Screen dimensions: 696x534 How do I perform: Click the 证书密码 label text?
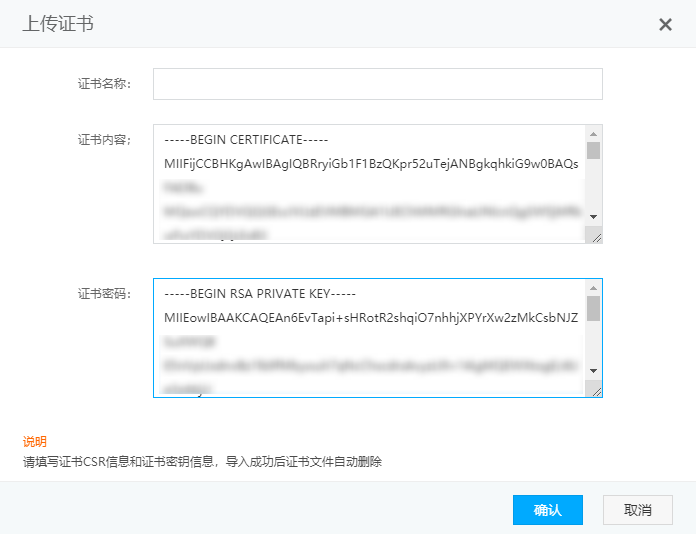coord(104,294)
